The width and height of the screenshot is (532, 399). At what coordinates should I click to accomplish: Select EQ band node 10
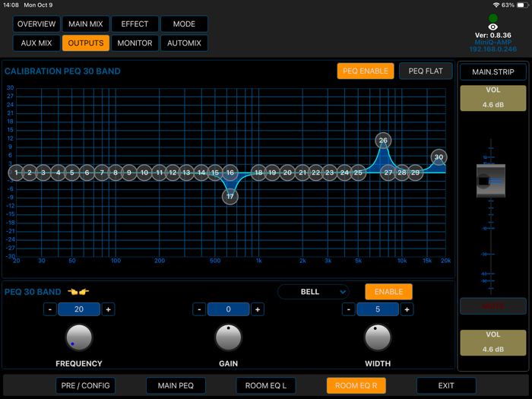144,173
